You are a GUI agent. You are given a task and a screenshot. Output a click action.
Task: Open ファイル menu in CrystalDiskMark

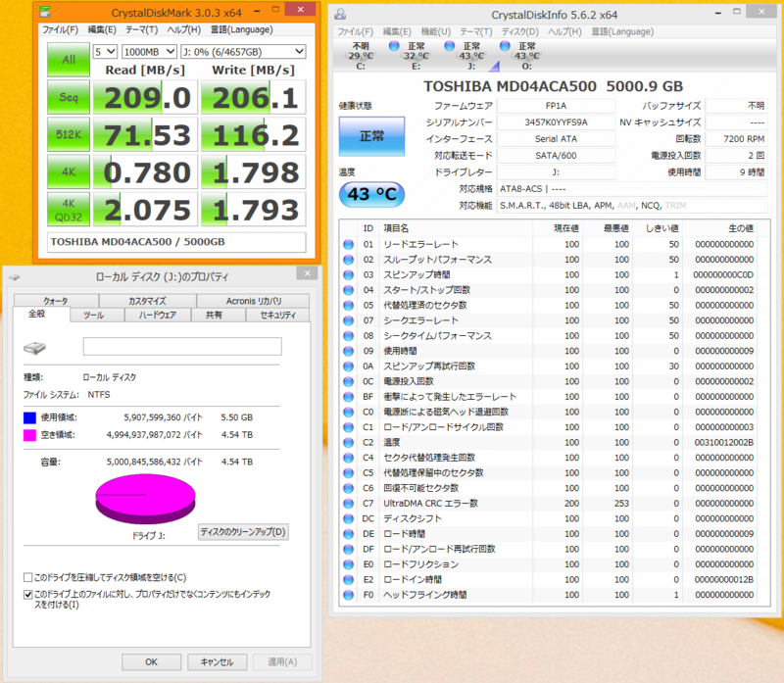[x=60, y=29]
